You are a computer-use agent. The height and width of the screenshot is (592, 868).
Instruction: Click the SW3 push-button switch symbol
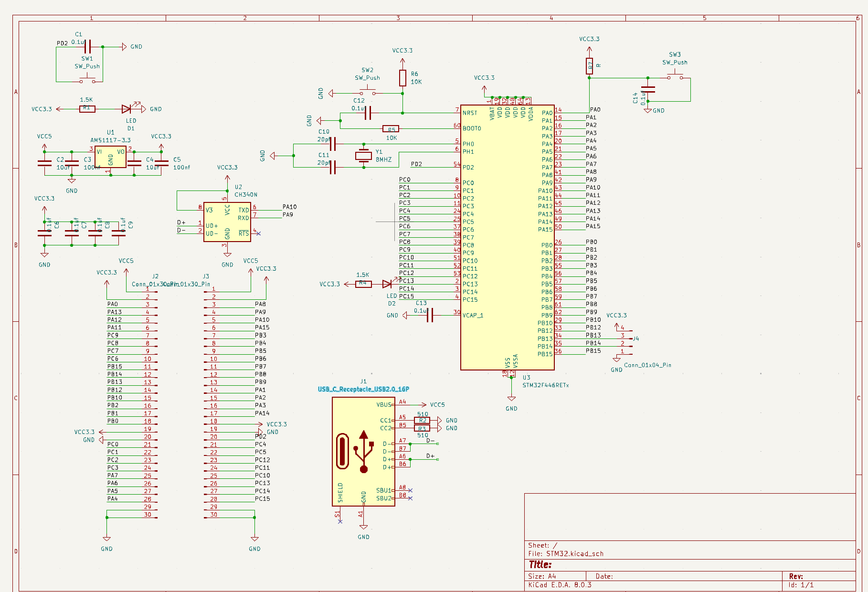pyautogui.click(x=675, y=76)
